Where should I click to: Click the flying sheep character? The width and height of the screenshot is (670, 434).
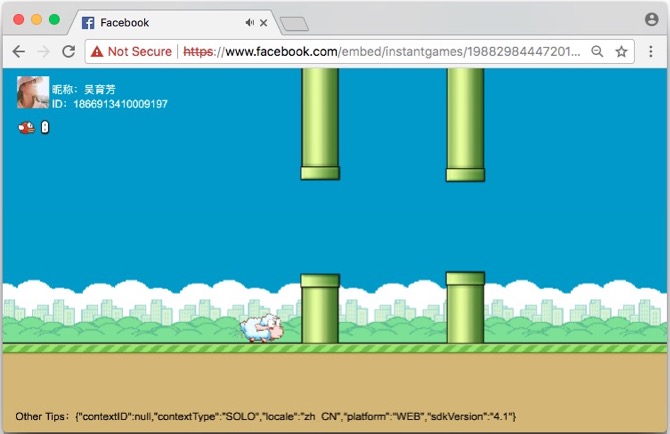click(x=261, y=328)
